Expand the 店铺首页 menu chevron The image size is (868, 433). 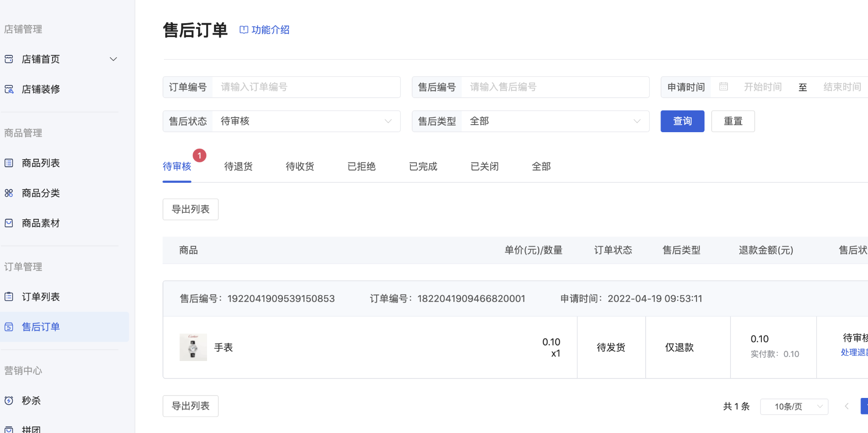click(x=113, y=59)
